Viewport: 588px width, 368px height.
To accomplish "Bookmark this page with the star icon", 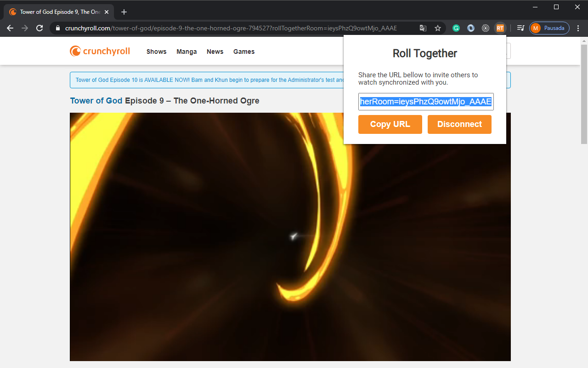I will coord(438,28).
